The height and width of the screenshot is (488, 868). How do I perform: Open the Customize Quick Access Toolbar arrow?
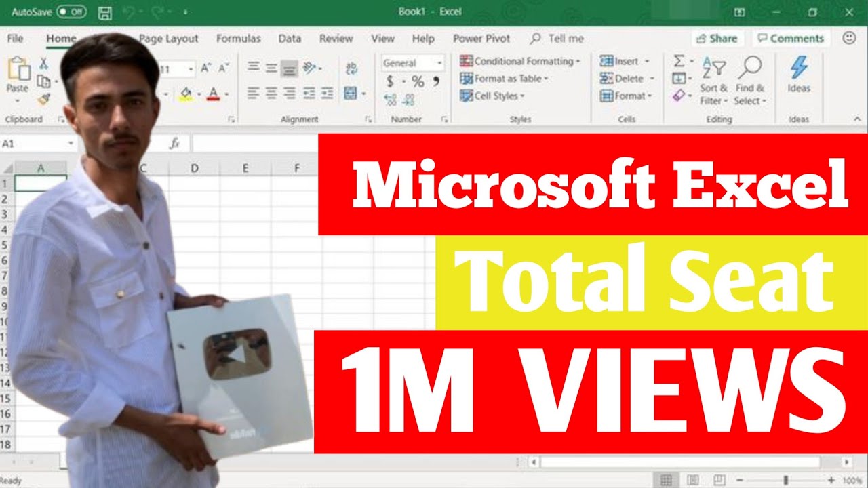click(x=186, y=12)
